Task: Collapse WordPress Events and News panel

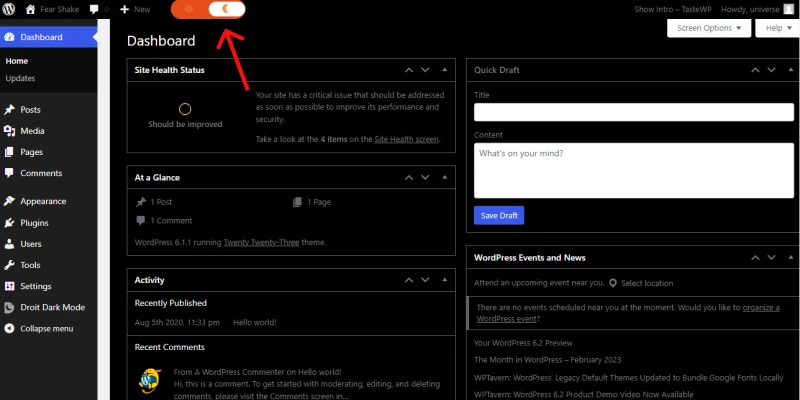Action: click(790, 258)
